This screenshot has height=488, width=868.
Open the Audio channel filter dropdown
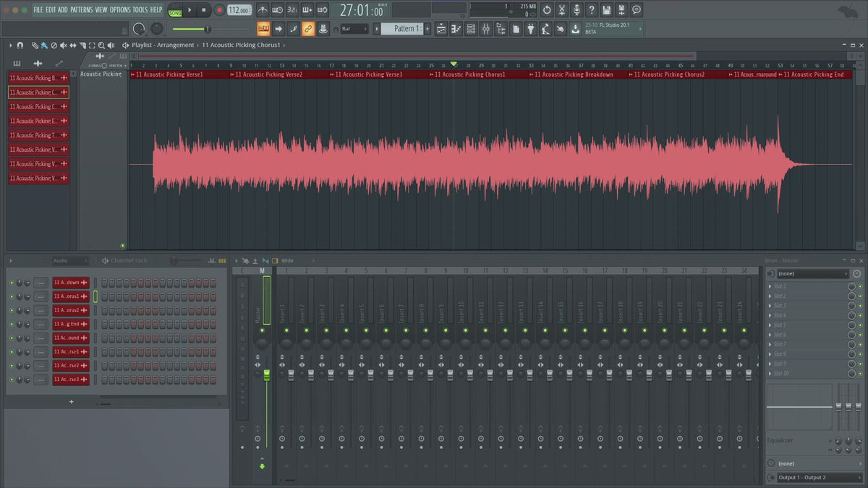pos(69,260)
